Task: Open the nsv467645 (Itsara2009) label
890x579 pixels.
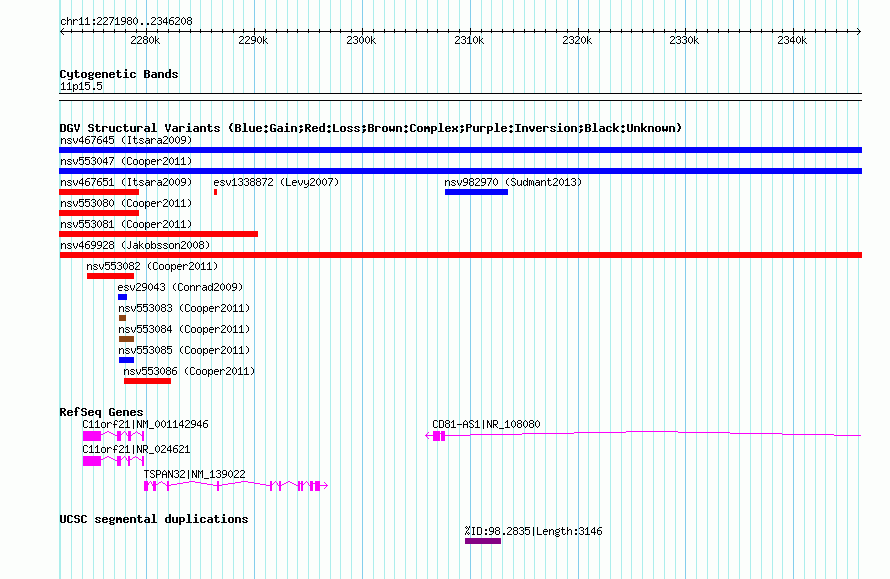Action: pyautogui.click(x=126, y=140)
